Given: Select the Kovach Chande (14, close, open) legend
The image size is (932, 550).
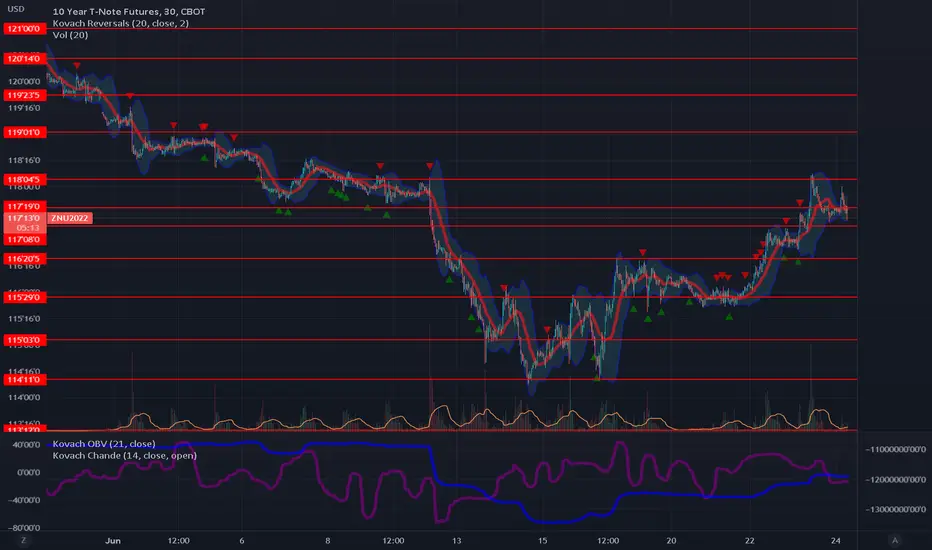Looking at the screenshot, I should point(124,455).
